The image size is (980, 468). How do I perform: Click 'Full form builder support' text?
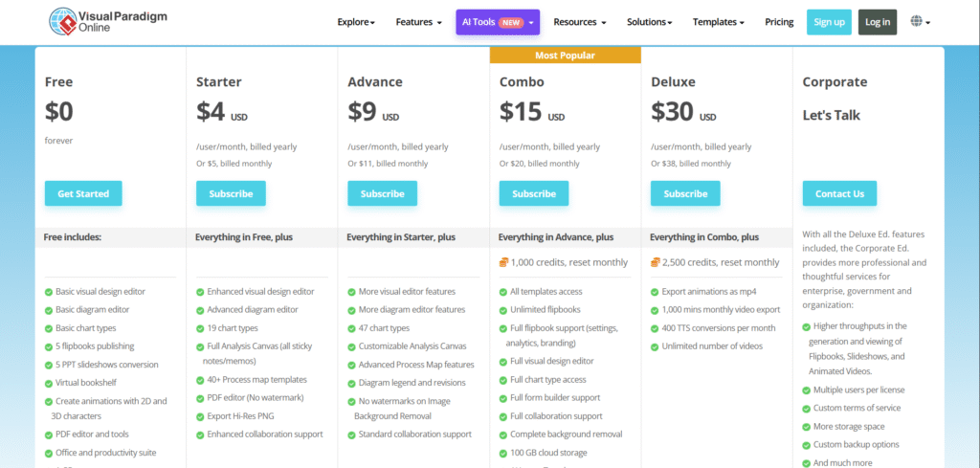(555, 398)
